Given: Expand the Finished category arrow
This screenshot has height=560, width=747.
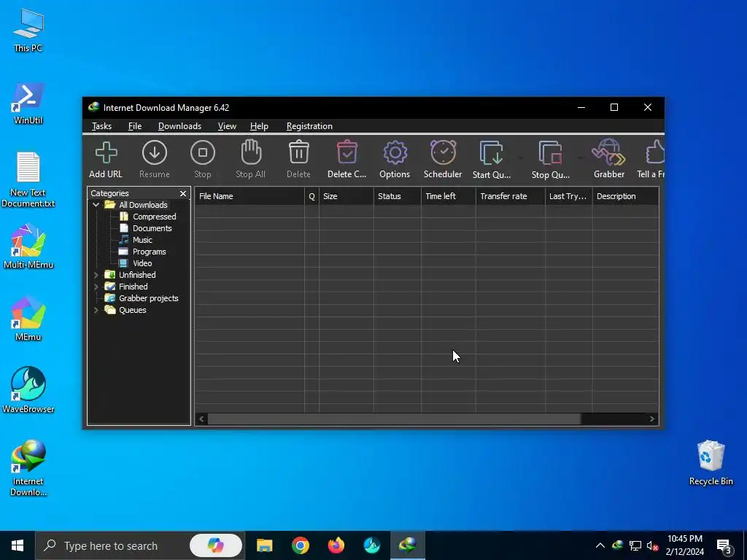Looking at the screenshot, I should pos(96,287).
